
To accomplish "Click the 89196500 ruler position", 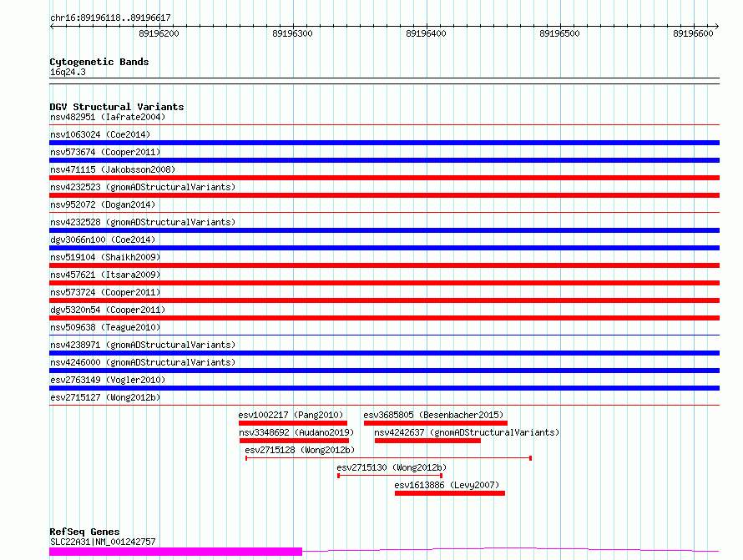I will (x=559, y=33).
